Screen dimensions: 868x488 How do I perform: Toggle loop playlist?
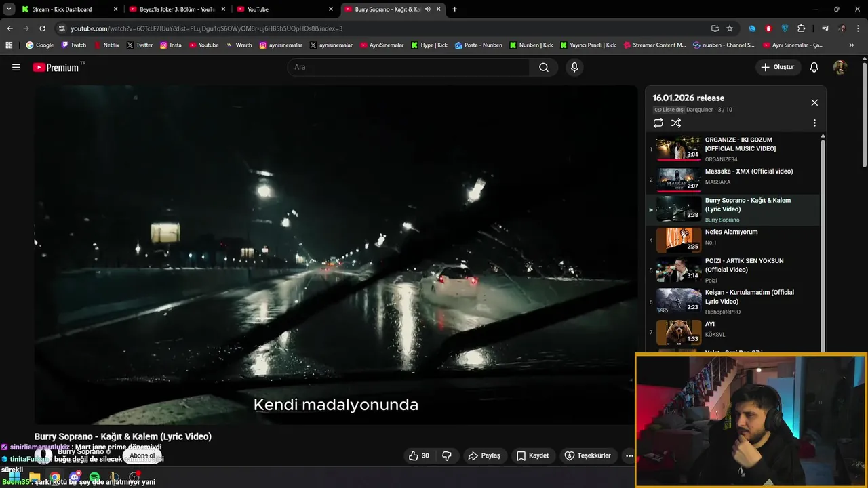[658, 123]
